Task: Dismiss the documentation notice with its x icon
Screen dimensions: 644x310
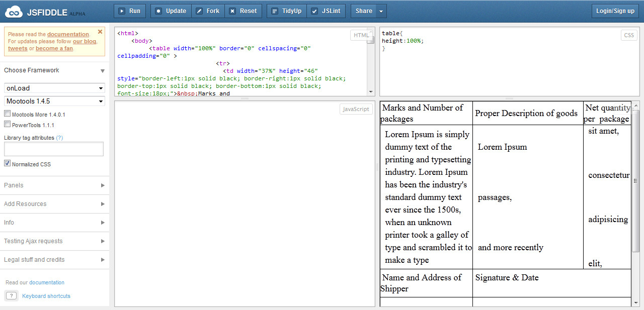Action: click(100, 31)
